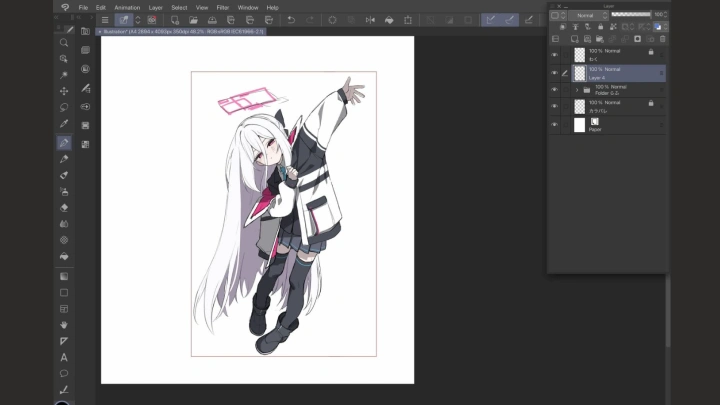Click the Undo arrow in the command bar
The height and width of the screenshot is (405, 720).
291,19
